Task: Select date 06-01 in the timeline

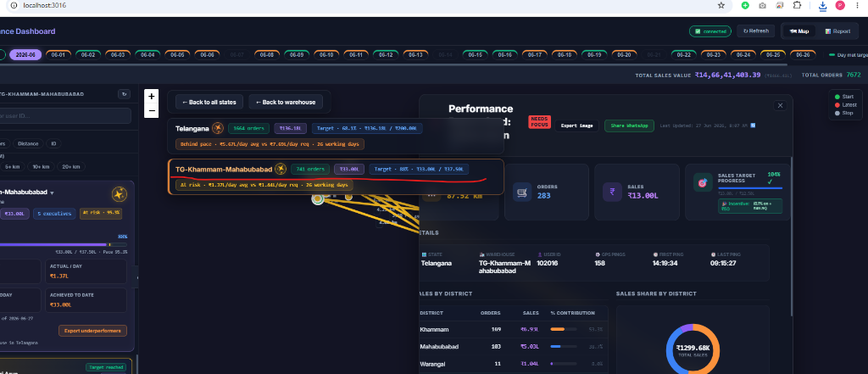Action: (x=58, y=55)
